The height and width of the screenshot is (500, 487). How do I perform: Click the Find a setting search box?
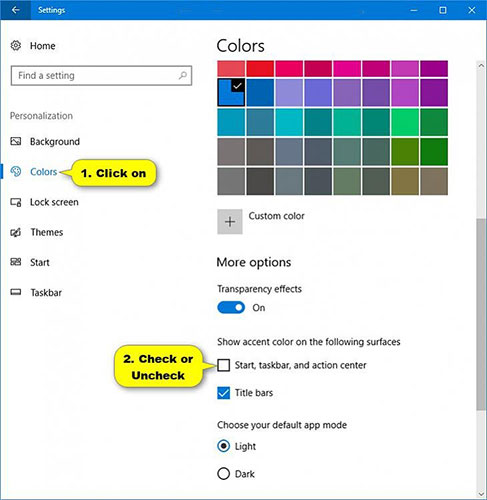pos(101,76)
